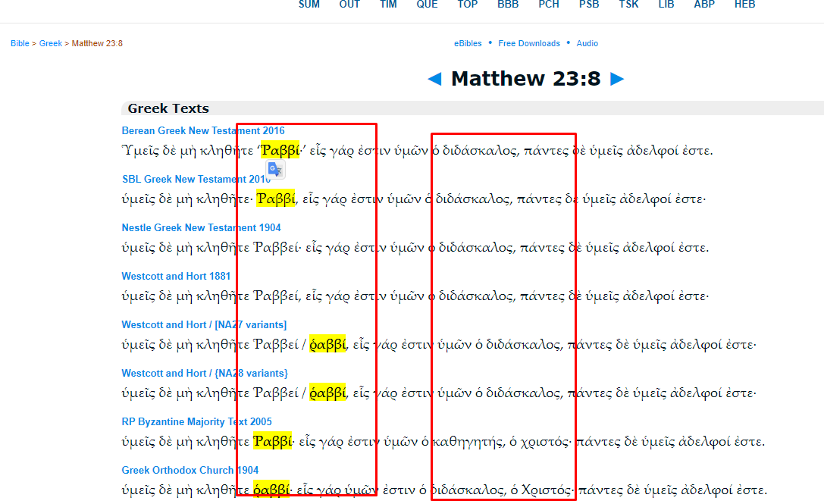Open the LIB tab
The width and height of the screenshot is (824, 504).
[666, 5]
